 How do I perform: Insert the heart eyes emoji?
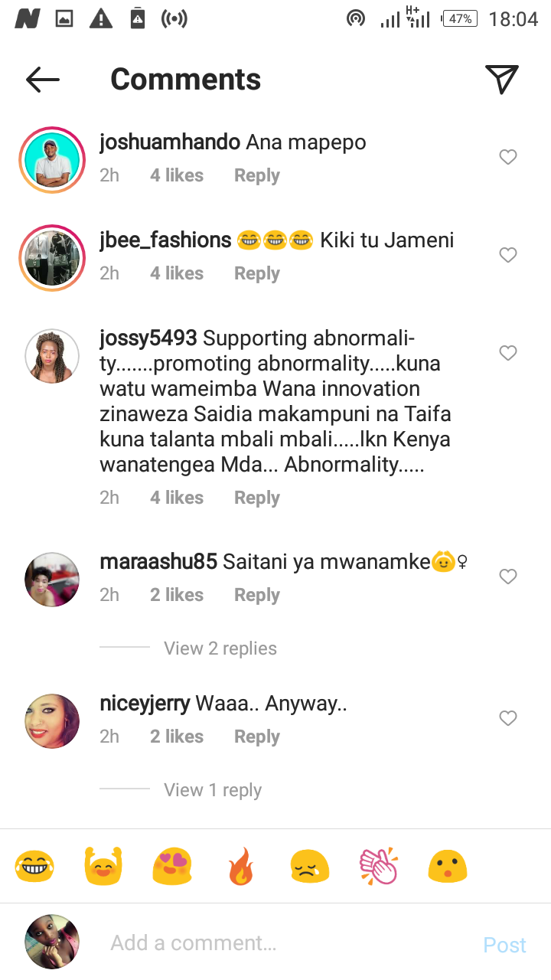(x=171, y=867)
